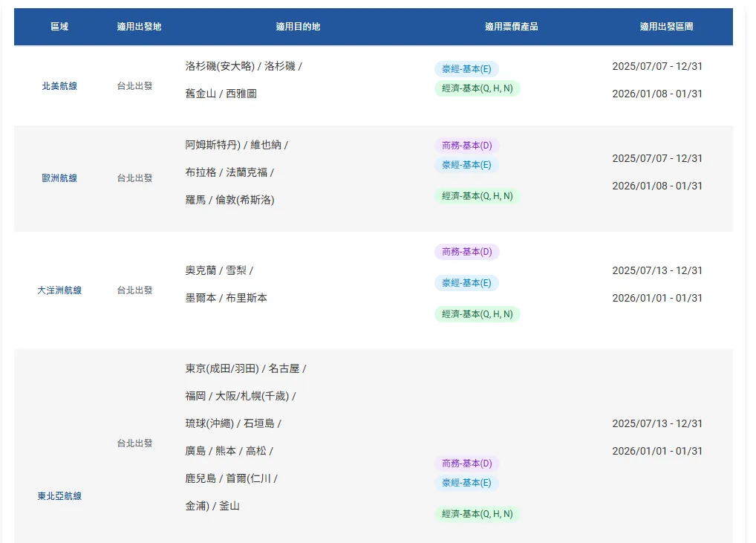Click the 豪經-基本(E) tag in 北美航線 row
756x543 pixels.
click(x=466, y=69)
